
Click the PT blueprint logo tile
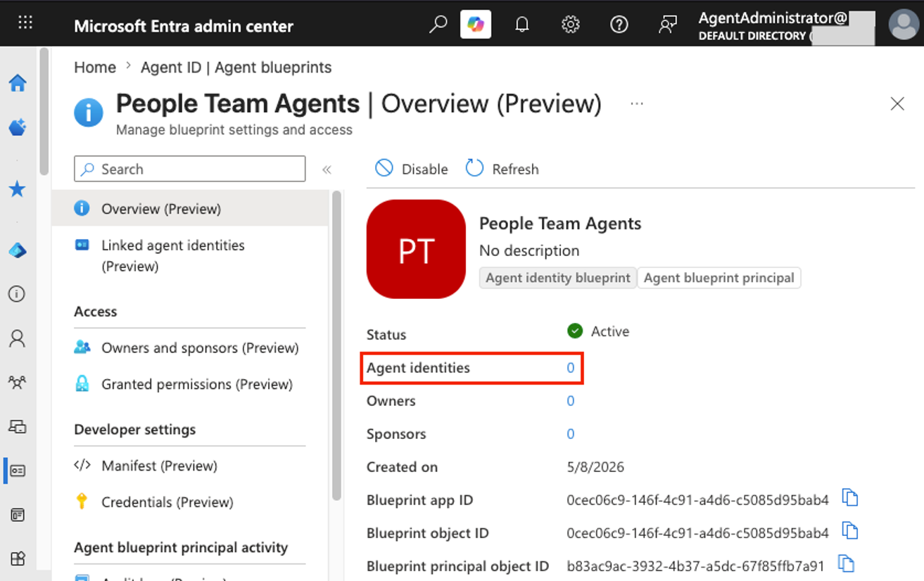point(416,249)
